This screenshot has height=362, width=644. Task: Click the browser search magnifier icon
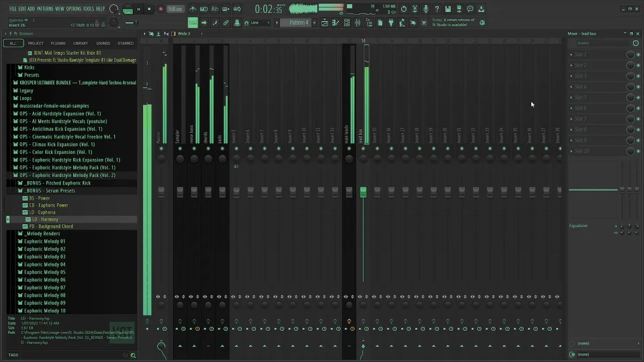tap(133, 355)
